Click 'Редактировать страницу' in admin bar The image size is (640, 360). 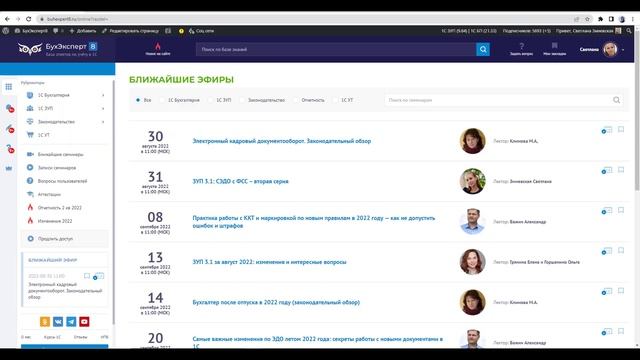(x=131, y=31)
